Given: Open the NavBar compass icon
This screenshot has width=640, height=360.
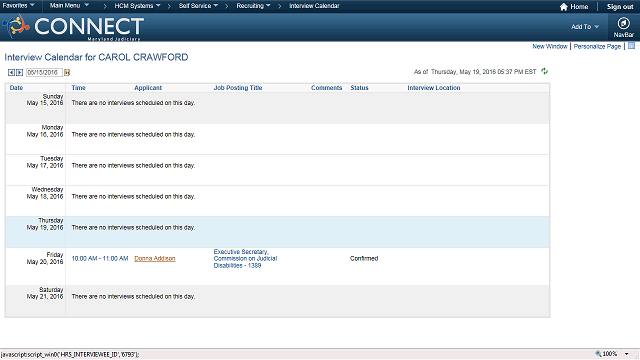Looking at the screenshot, I should point(623,23).
